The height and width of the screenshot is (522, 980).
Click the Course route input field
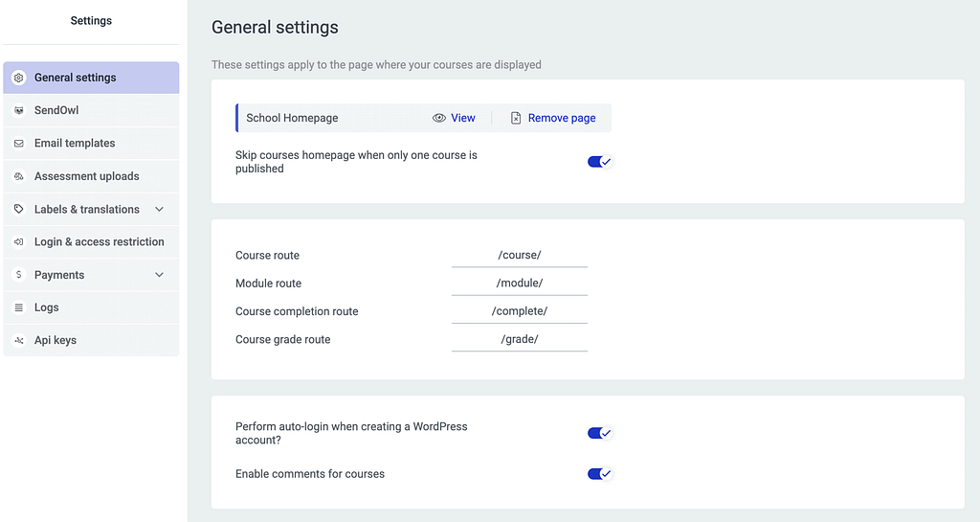click(x=520, y=255)
